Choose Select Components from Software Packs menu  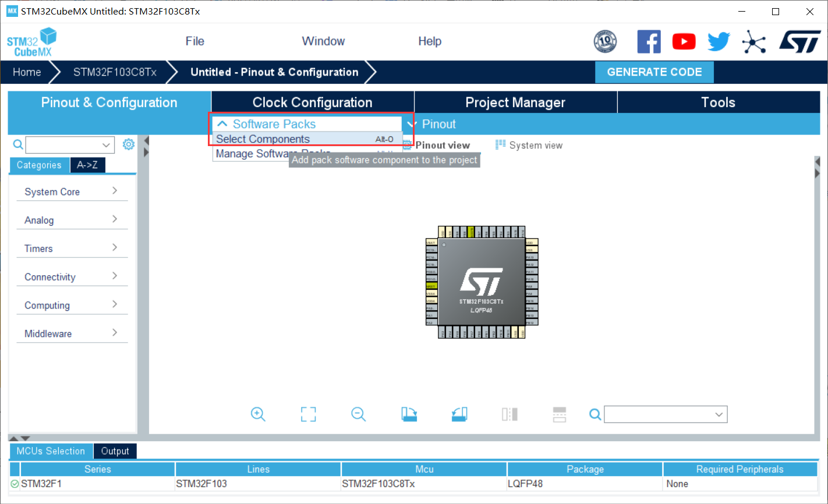(x=262, y=139)
